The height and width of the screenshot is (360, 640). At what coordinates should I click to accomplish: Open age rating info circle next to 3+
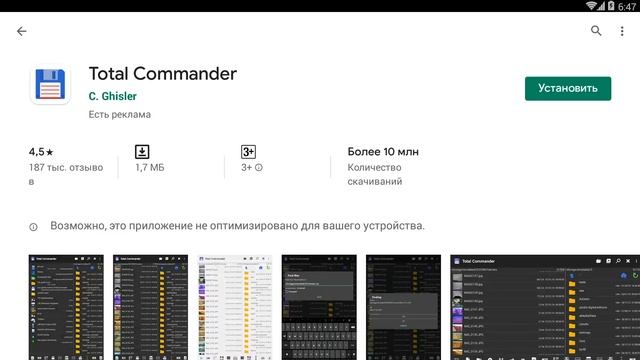coord(259,167)
